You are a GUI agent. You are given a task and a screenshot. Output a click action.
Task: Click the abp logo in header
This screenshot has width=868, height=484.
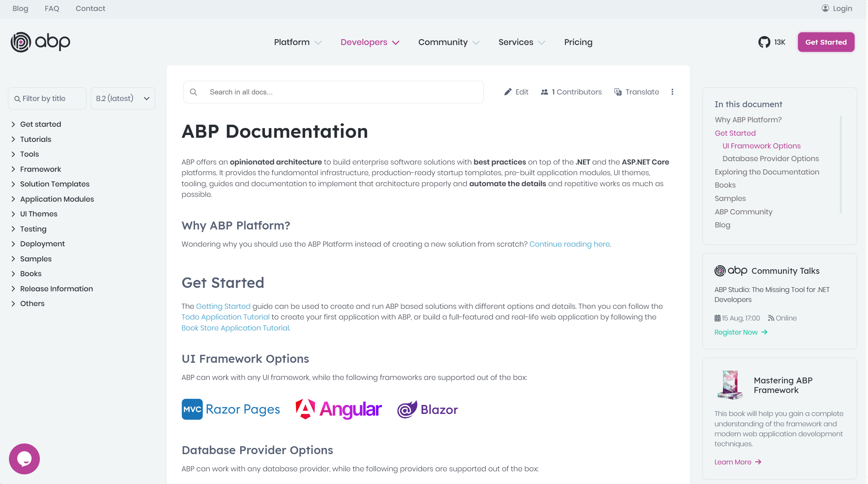click(x=40, y=42)
